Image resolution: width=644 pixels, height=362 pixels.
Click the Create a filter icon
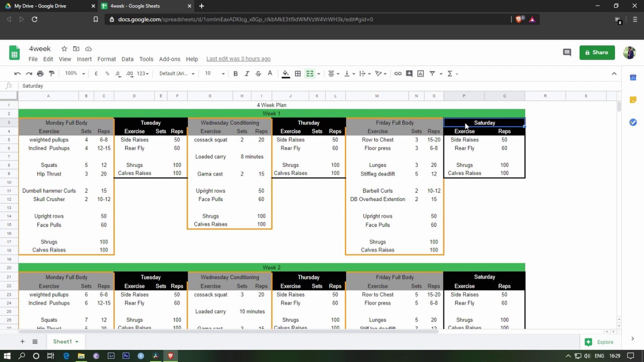432,73
